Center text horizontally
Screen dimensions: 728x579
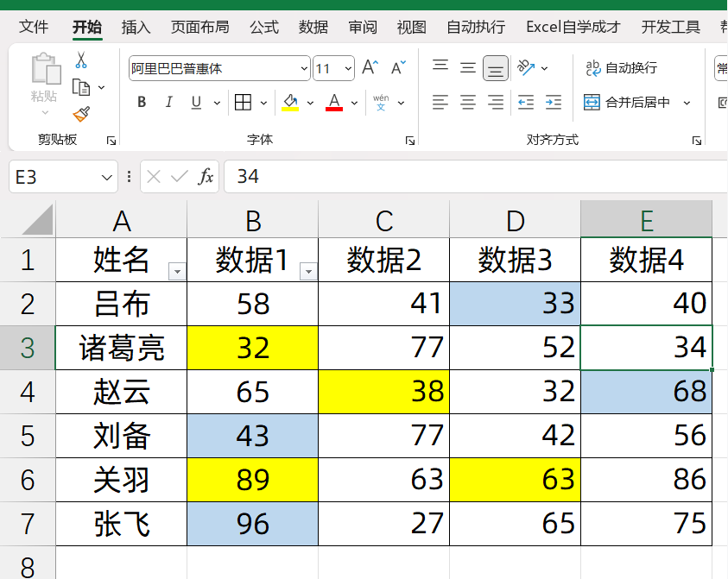point(468,102)
